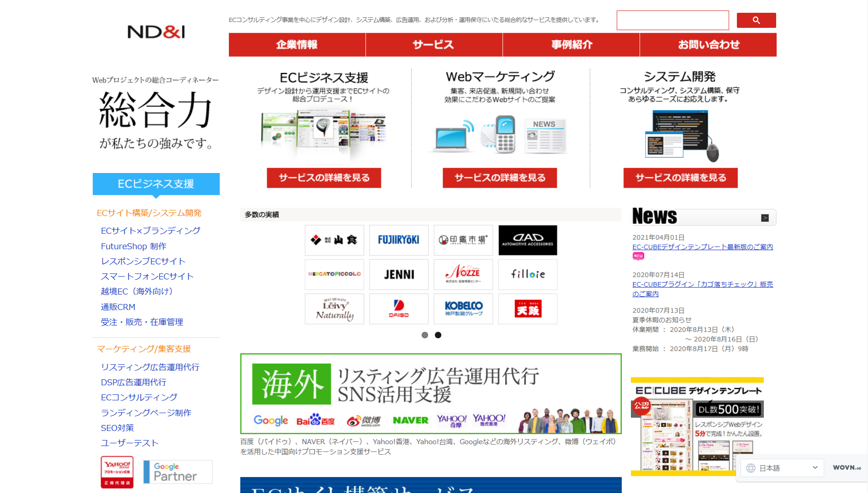Image resolution: width=868 pixels, height=493 pixels.
Task: Select second carousel slide dot
Action: click(438, 335)
